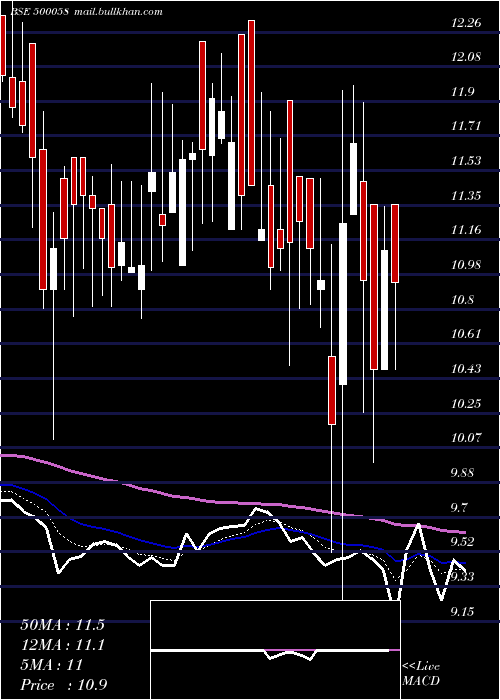Select the 9.88 price axis label

(x=462, y=472)
